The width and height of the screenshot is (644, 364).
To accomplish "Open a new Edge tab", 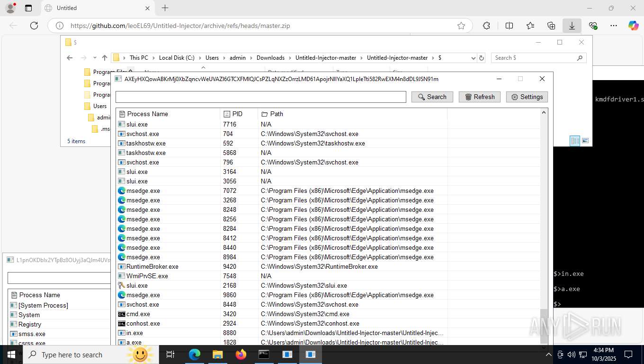I will click(165, 8).
